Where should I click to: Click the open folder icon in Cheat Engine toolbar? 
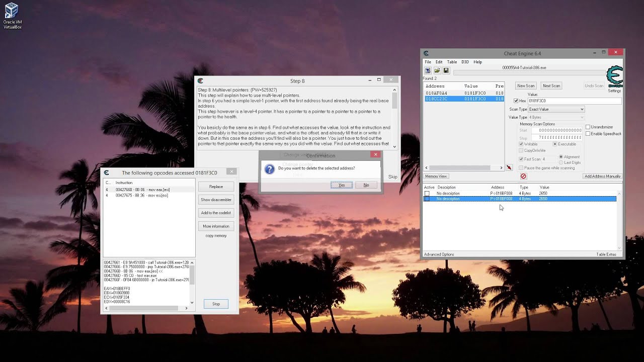(x=437, y=70)
